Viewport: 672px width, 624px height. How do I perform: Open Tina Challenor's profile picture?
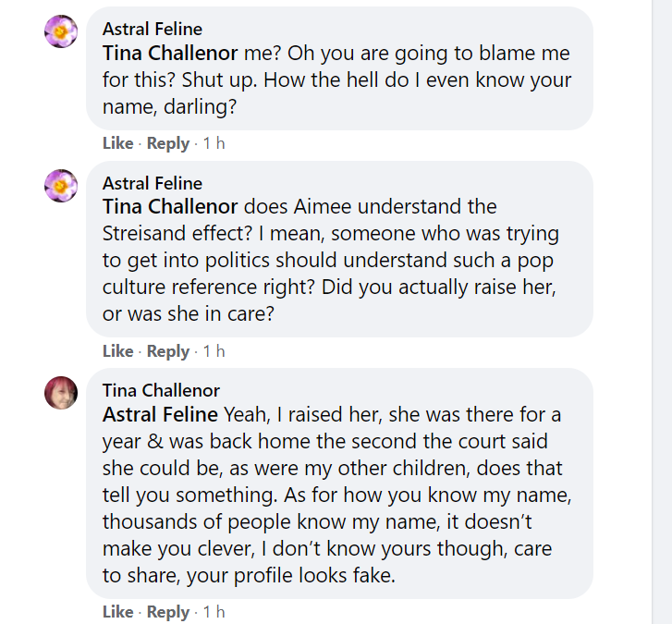point(61,393)
